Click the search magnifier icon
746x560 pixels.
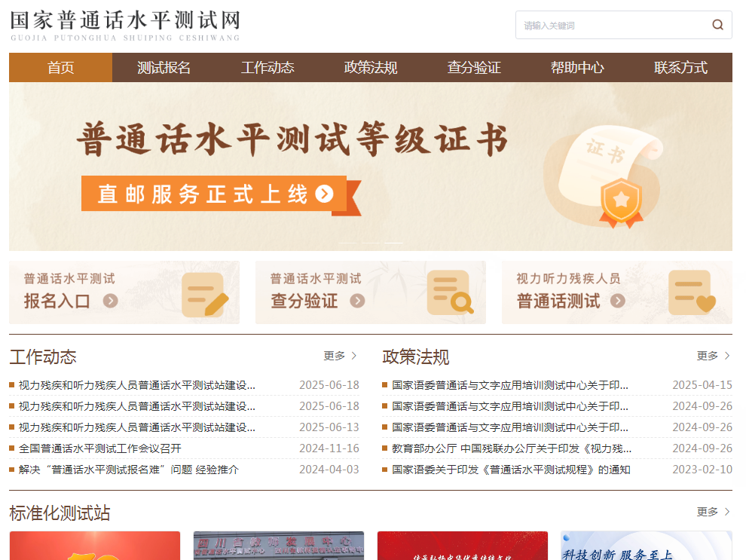[x=717, y=25]
